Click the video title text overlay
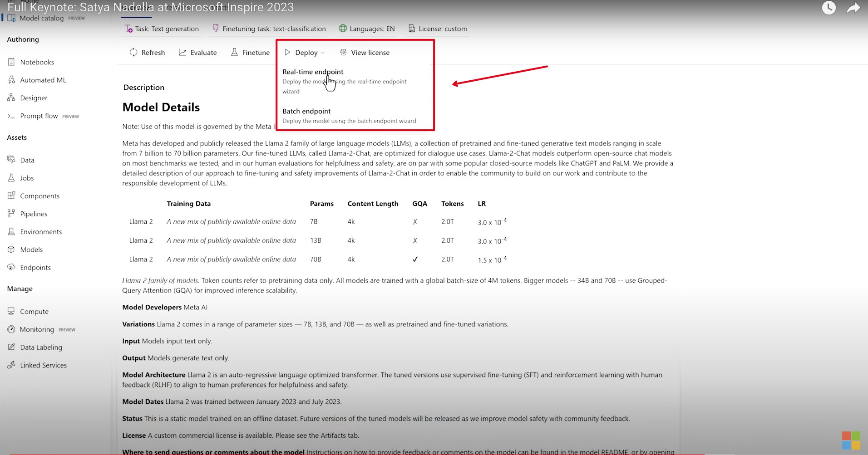 click(x=151, y=7)
